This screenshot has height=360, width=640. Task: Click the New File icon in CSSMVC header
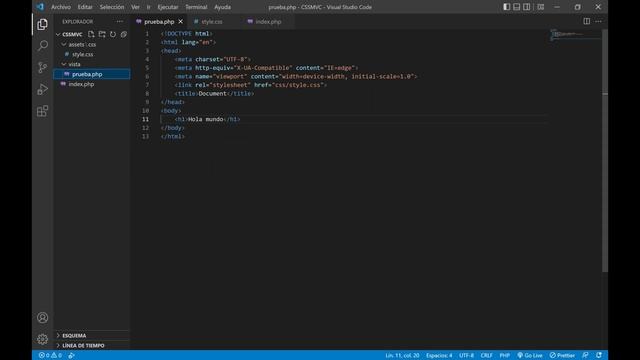click(91, 34)
